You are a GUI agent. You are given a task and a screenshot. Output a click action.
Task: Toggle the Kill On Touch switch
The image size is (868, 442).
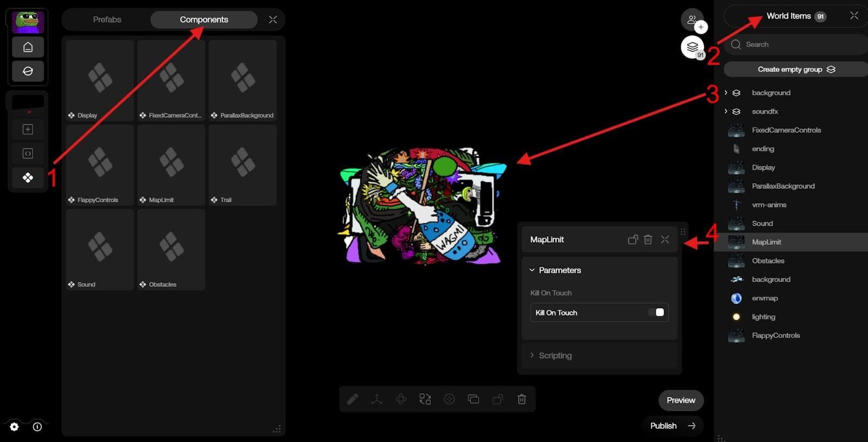click(x=656, y=312)
